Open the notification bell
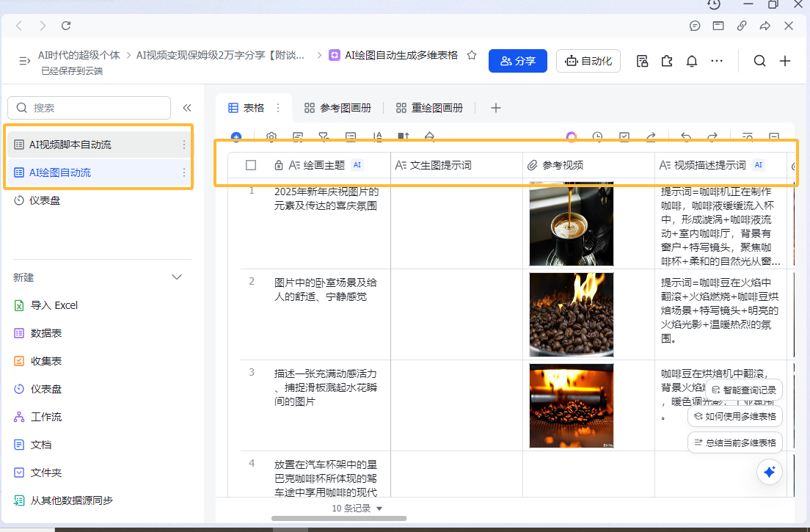 tap(692, 61)
